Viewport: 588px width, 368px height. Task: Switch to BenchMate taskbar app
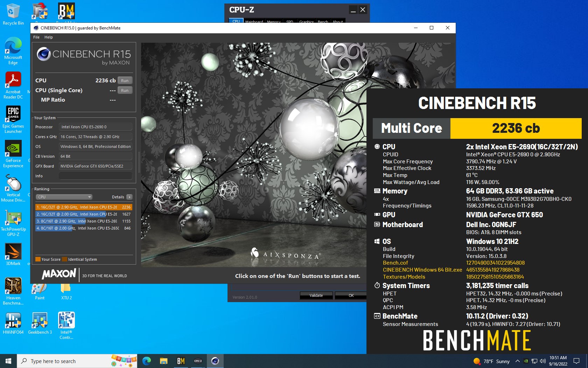(x=181, y=361)
